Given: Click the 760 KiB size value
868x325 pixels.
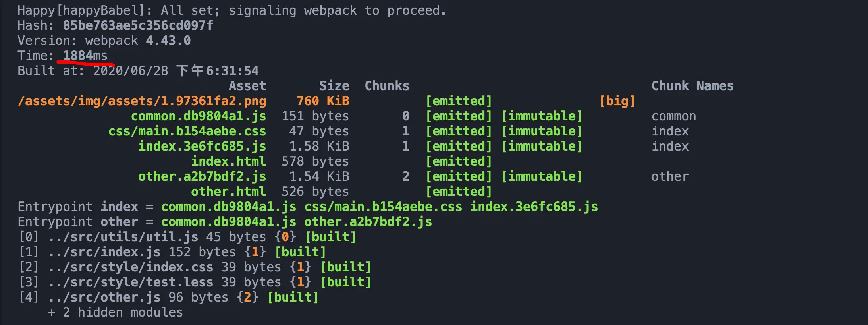Looking at the screenshot, I should coord(323,101).
